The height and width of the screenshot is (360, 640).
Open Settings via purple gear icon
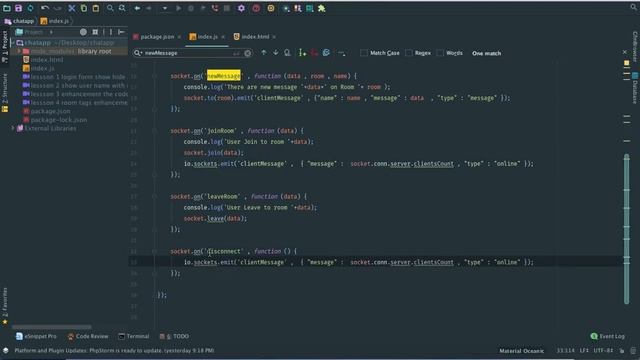[241, 8]
